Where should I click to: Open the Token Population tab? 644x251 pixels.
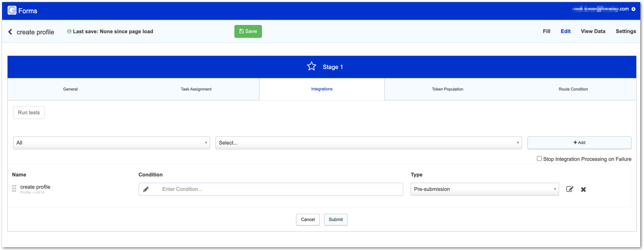448,89
